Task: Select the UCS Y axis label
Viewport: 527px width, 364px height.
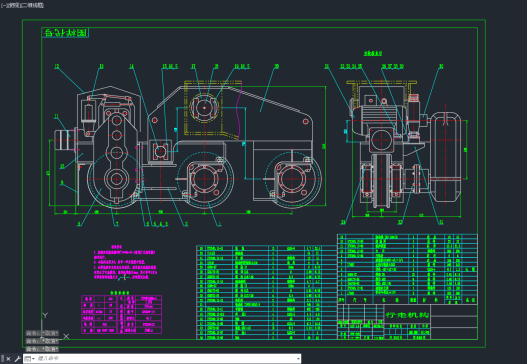Action: (x=45, y=315)
